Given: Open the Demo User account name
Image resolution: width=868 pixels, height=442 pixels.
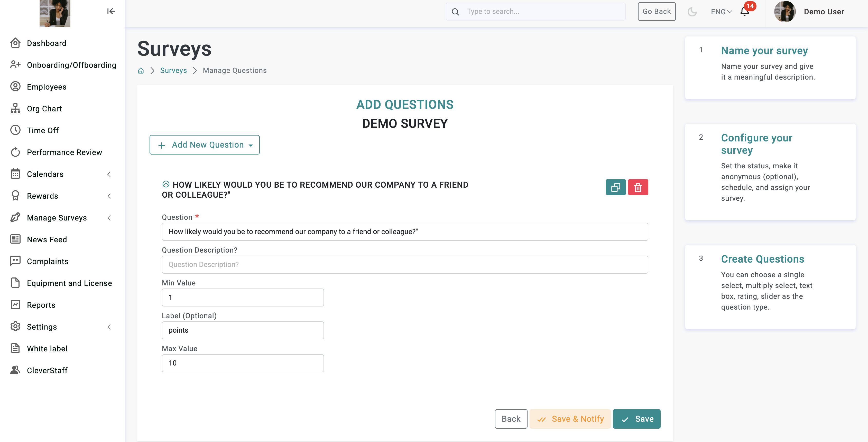Looking at the screenshot, I should [x=824, y=12].
